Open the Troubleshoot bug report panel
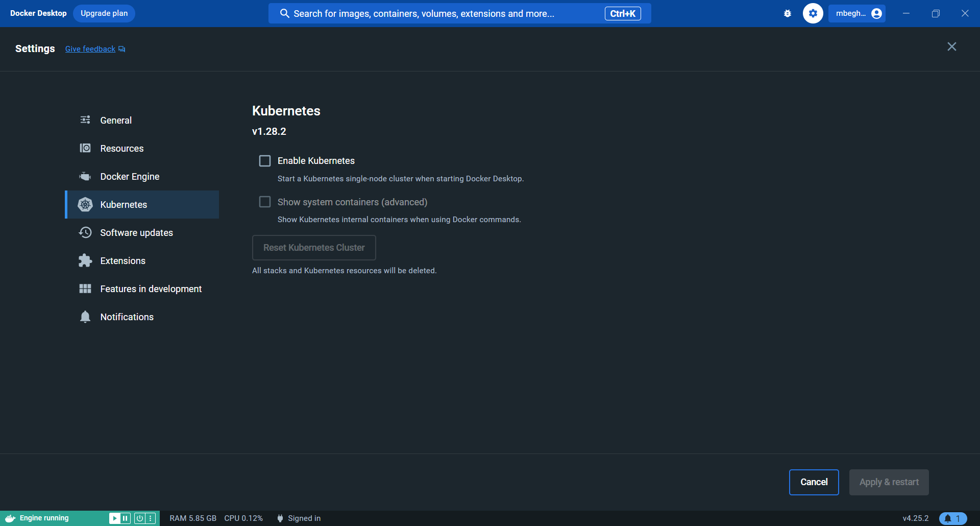This screenshot has height=526, width=980. pos(787,13)
